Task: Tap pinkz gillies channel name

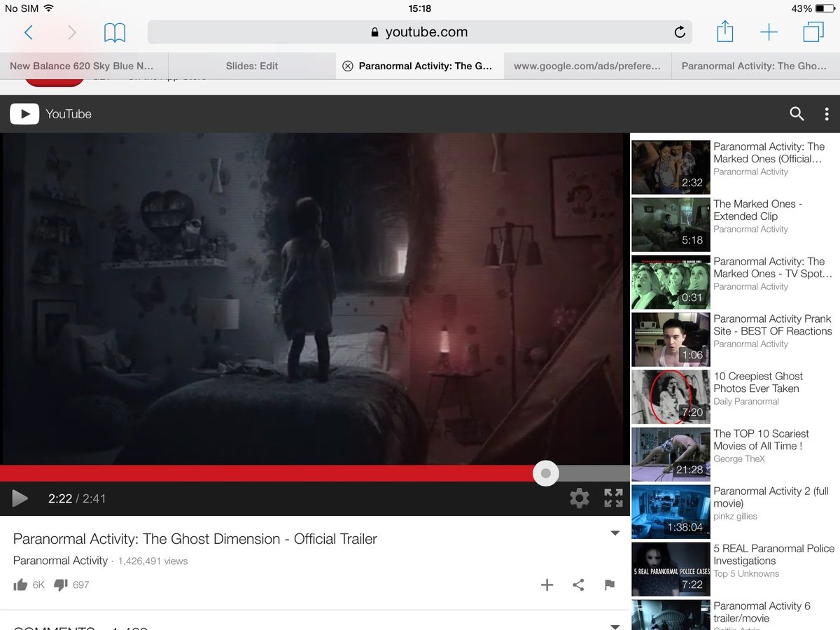Action: pos(735,517)
